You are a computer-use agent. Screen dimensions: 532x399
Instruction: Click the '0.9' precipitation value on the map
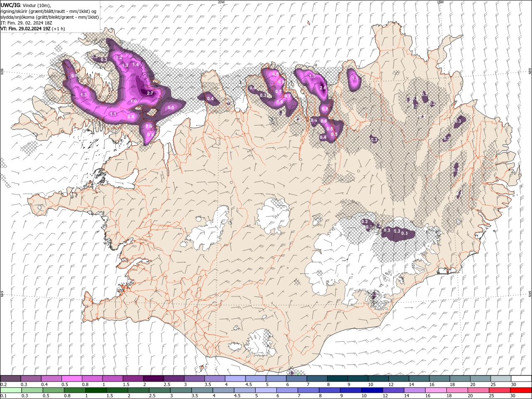281,82
